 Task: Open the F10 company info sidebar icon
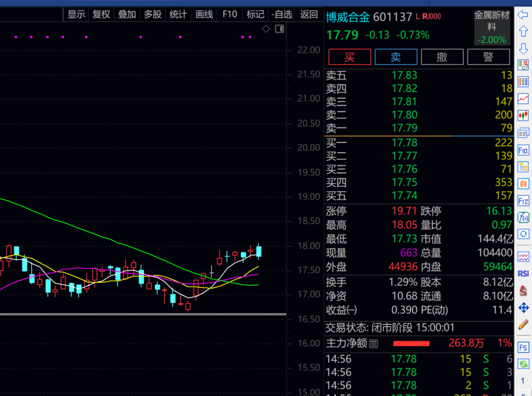[523, 150]
